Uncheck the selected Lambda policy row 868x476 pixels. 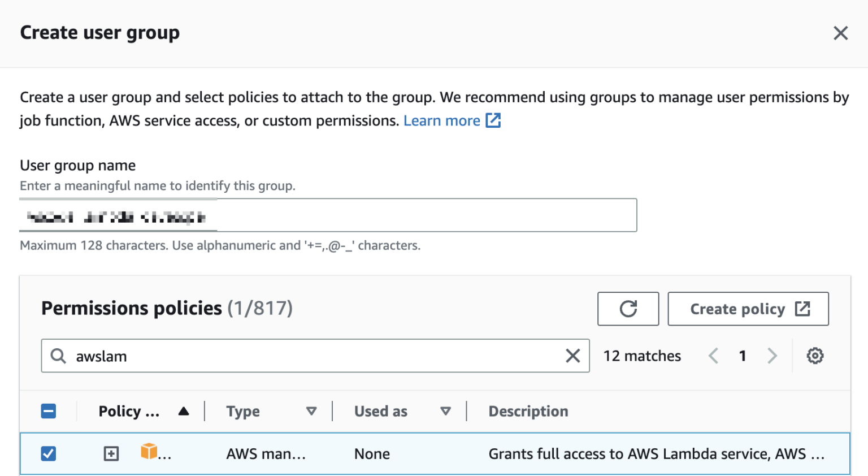(x=49, y=453)
